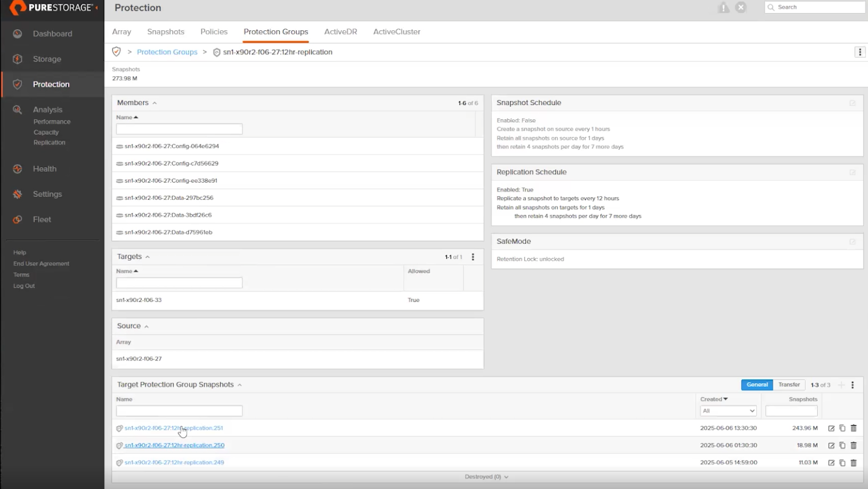Select the General view toggle
868x489 pixels.
pyautogui.click(x=757, y=385)
